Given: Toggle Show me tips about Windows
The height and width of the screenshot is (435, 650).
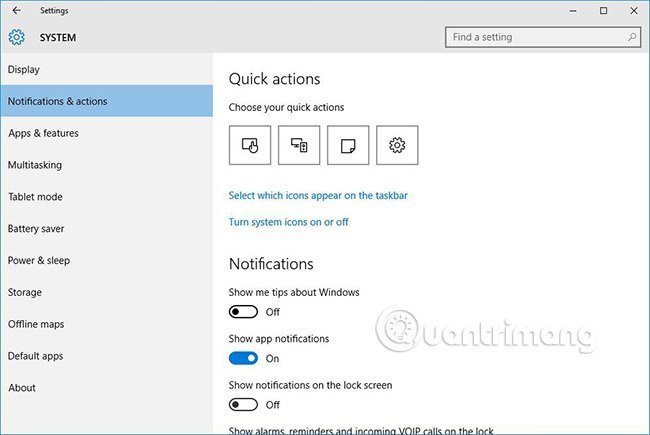Looking at the screenshot, I should tap(243, 312).
